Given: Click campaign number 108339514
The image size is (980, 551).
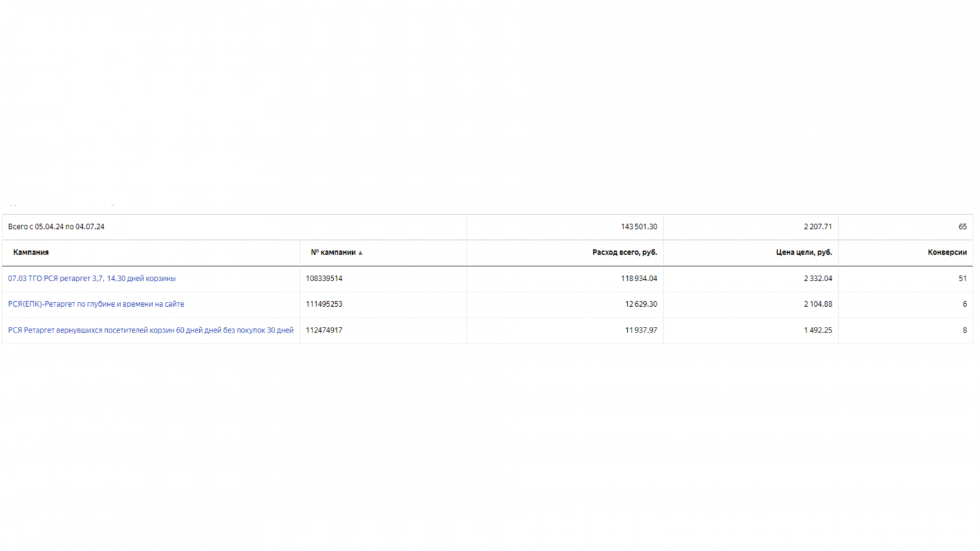Looking at the screenshot, I should point(324,279).
